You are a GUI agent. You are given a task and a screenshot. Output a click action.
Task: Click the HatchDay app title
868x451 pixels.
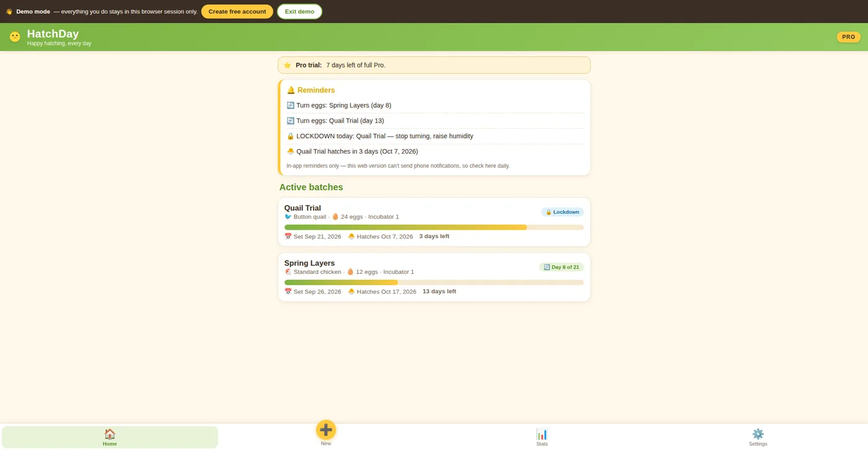click(53, 34)
